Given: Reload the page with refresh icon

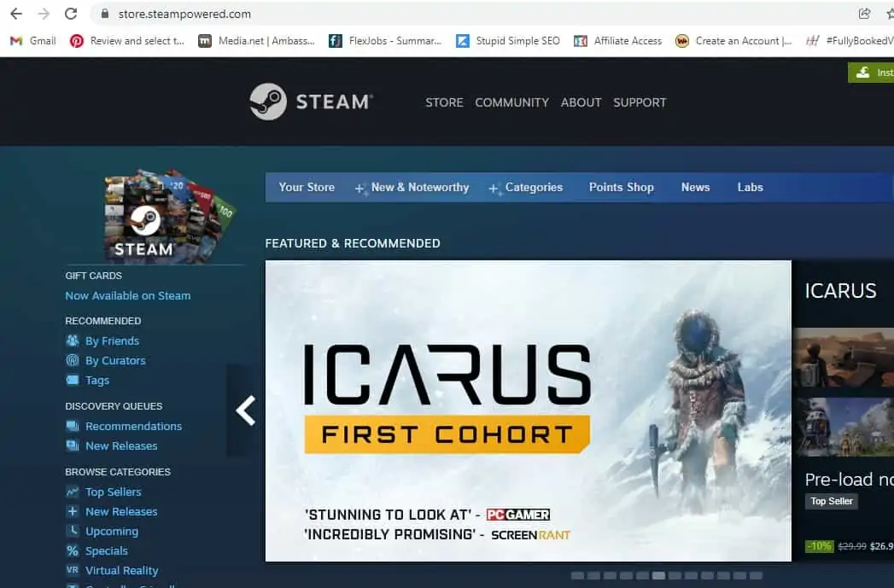Looking at the screenshot, I should click(71, 14).
